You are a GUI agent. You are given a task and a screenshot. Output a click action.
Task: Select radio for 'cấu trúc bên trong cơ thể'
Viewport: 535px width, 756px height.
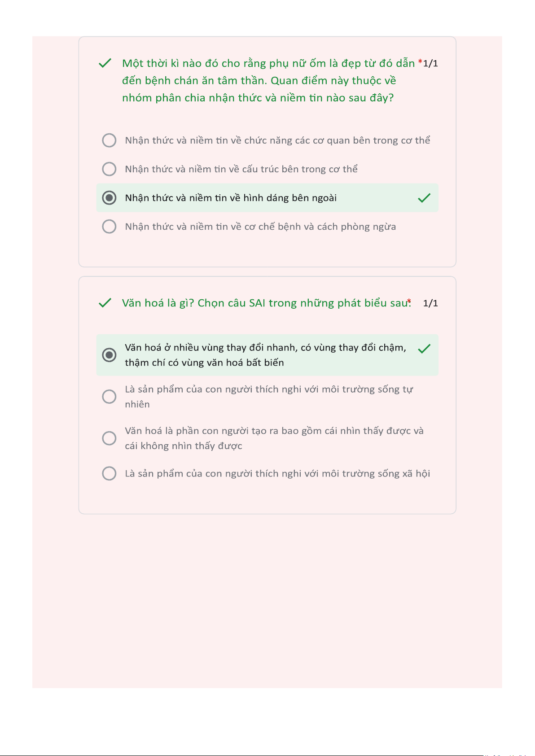click(x=109, y=169)
